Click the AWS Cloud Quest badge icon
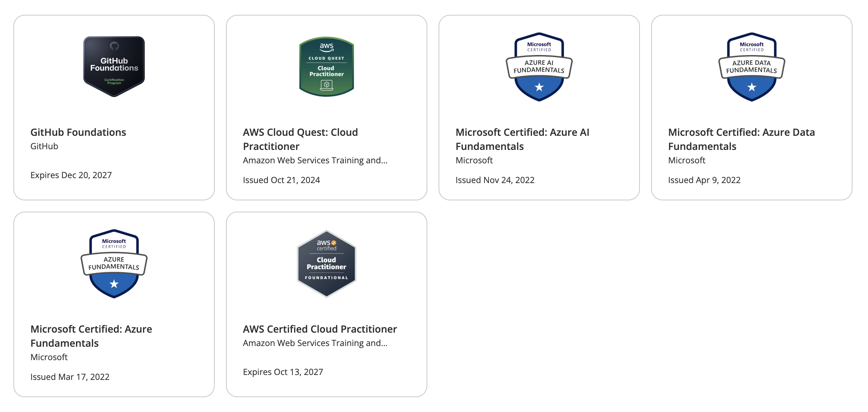The image size is (868, 412). click(327, 66)
